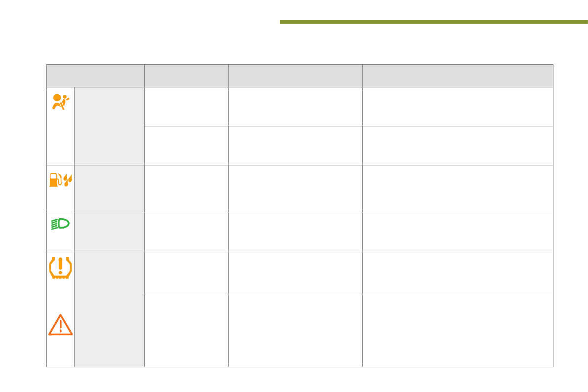Click the widest cell beside the warning triangle
Viewport: 588px width, 392px height.
[x=458, y=330]
